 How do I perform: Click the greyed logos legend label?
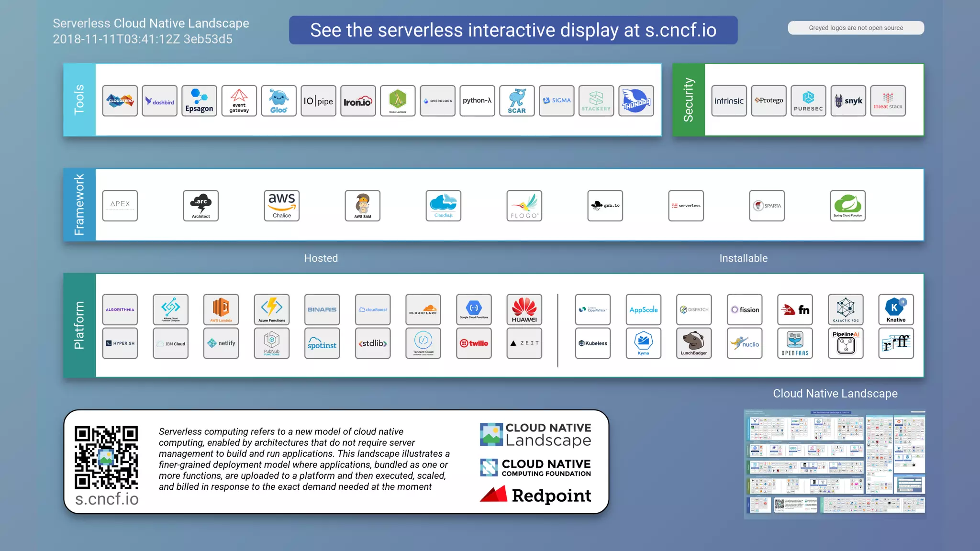(856, 28)
